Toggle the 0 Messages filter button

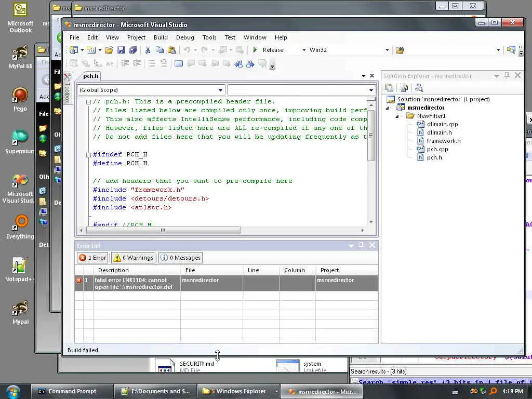pos(180,258)
